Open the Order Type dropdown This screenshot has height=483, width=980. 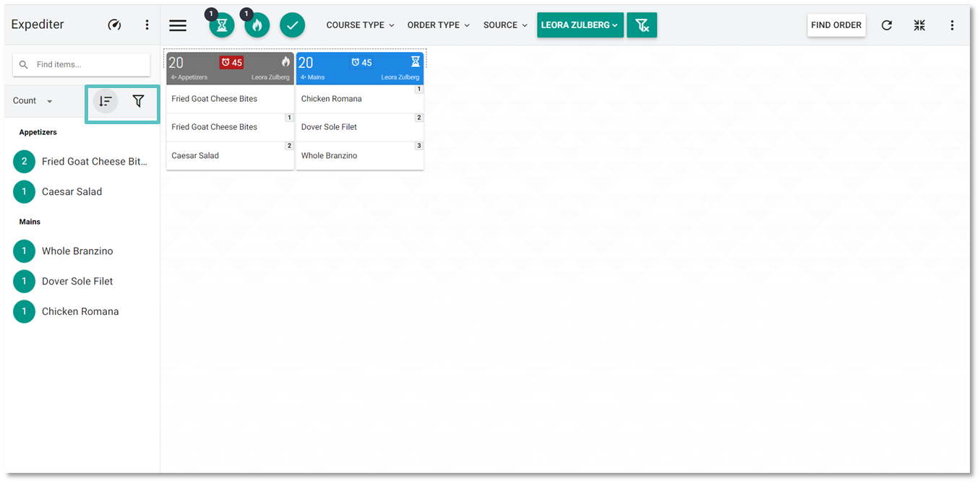pos(438,25)
